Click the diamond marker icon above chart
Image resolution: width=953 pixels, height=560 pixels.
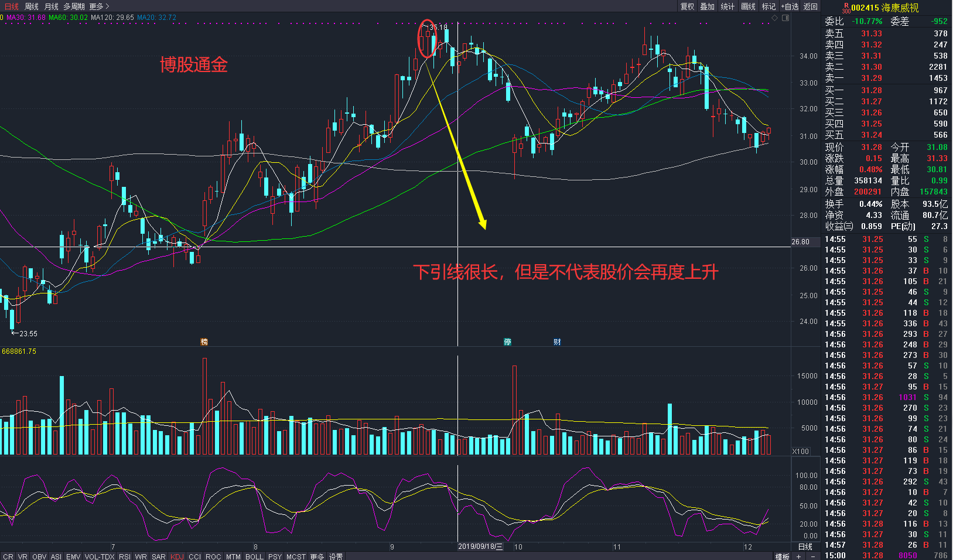pyautogui.click(x=774, y=18)
